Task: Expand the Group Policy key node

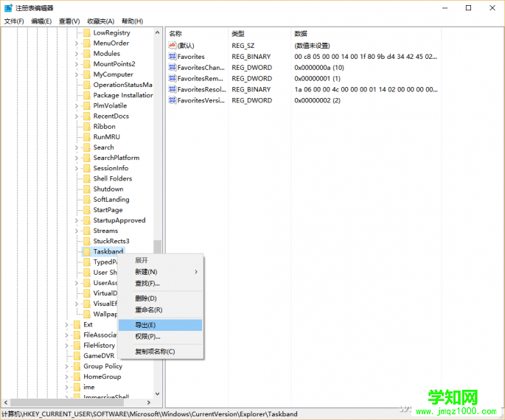Action: click(x=66, y=366)
